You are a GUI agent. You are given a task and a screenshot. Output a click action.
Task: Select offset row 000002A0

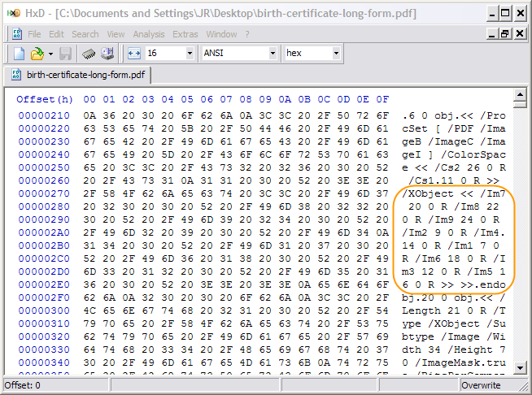(x=44, y=232)
